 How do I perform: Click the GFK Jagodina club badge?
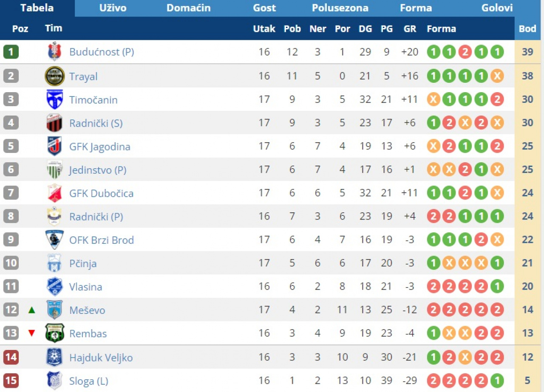tap(54, 147)
